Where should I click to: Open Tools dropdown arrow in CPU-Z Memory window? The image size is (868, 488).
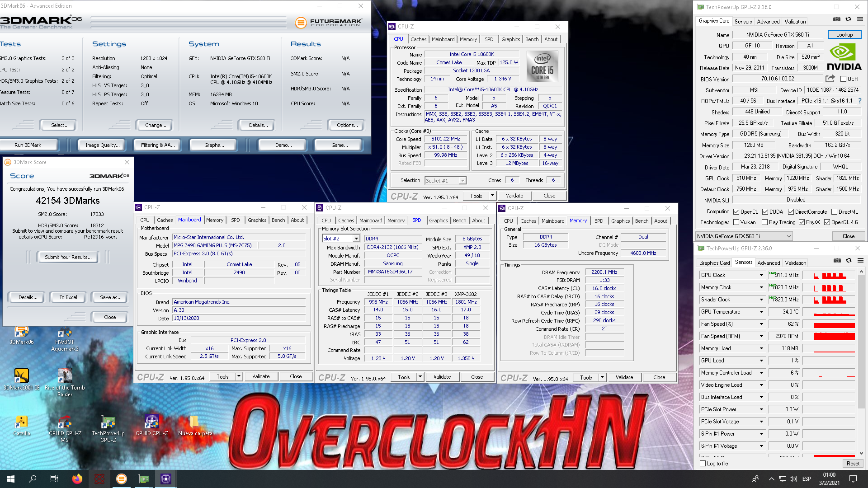602,377
